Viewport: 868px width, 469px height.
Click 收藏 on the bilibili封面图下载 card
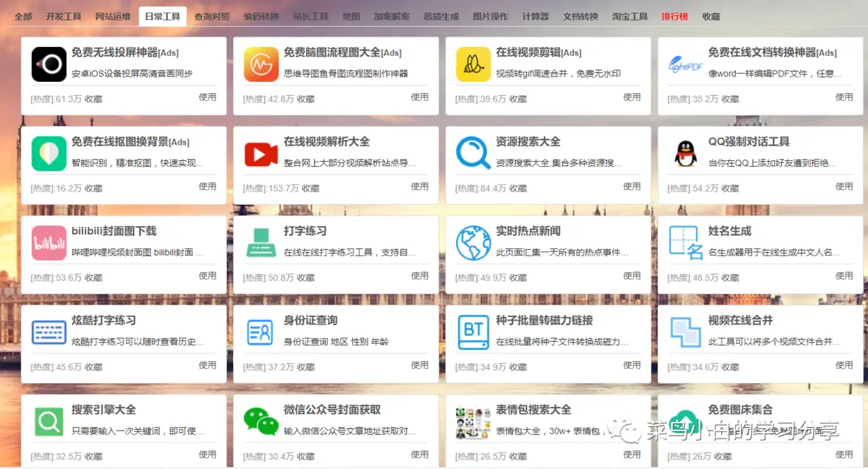click(94, 278)
